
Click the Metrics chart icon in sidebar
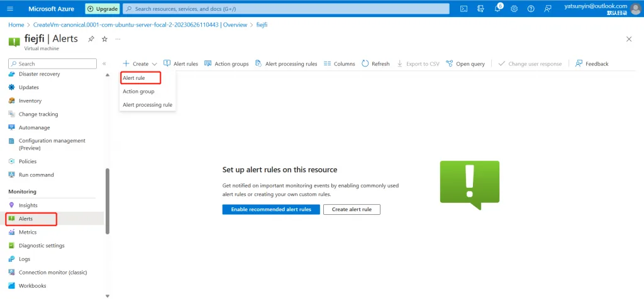[x=11, y=232]
